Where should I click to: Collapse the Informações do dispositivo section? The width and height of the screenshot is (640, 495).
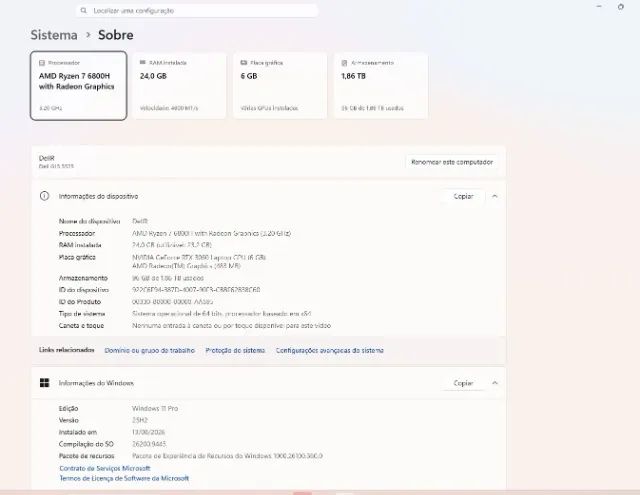pos(495,196)
